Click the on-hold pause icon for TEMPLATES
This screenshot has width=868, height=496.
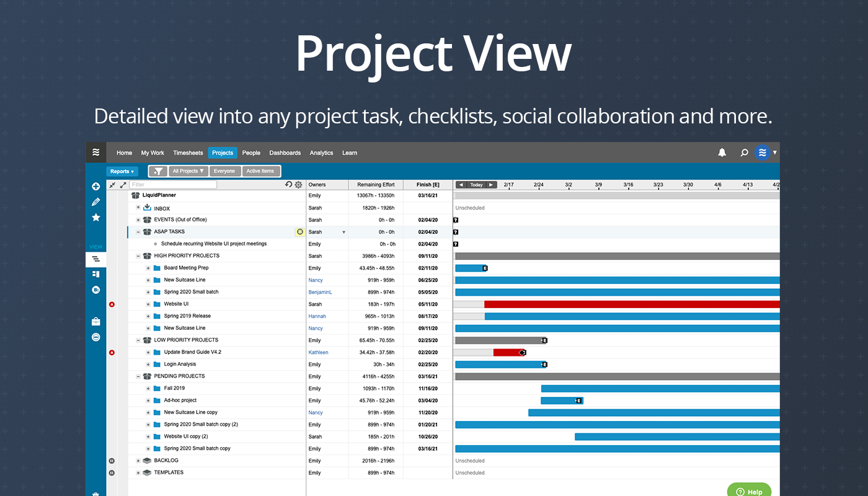point(112,472)
